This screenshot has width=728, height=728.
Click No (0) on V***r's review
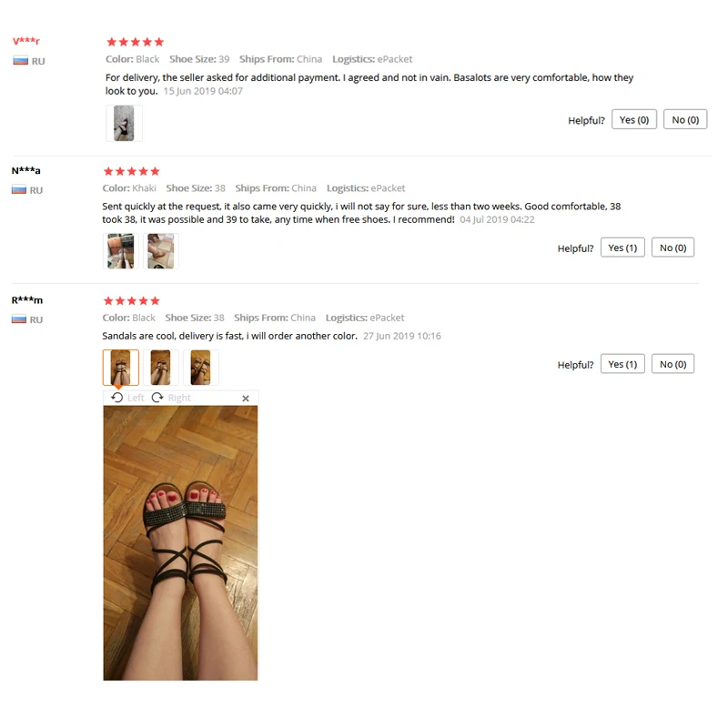pos(685,119)
